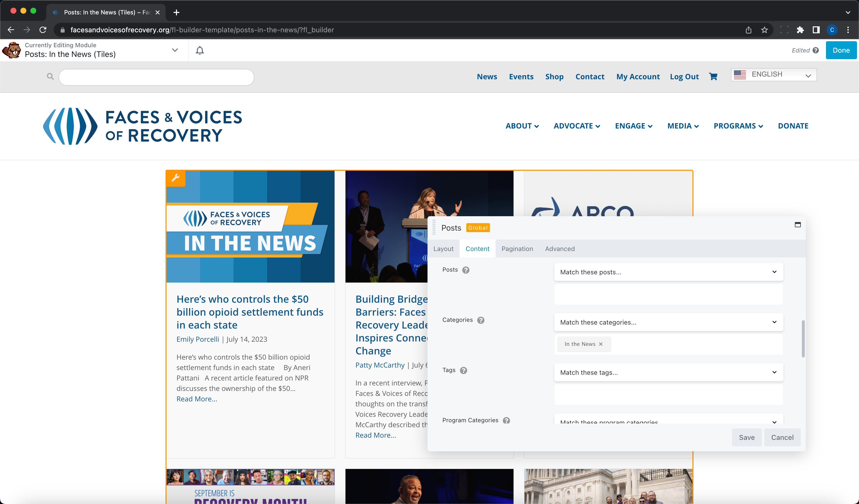Click the notifications bell icon

pos(200,50)
